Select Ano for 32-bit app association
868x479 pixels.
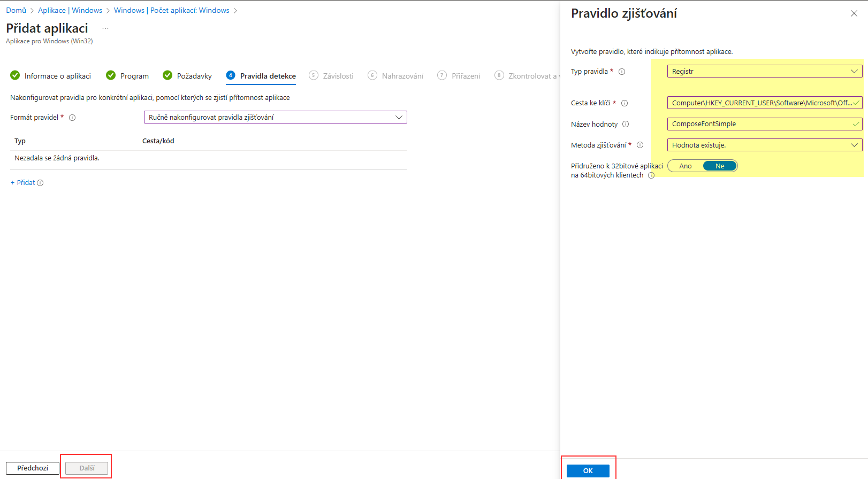click(x=686, y=166)
